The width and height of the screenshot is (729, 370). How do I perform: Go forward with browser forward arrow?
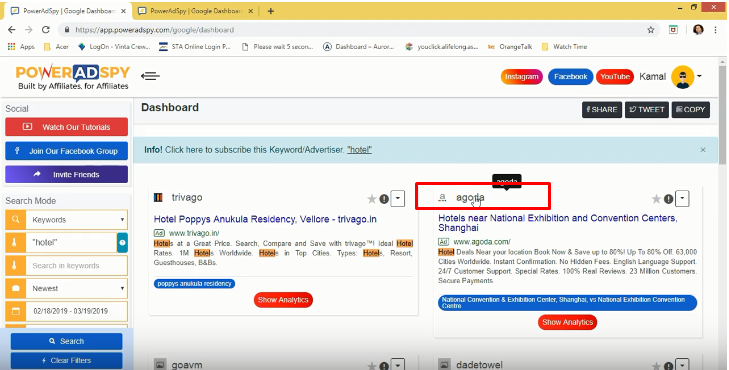pos(29,30)
